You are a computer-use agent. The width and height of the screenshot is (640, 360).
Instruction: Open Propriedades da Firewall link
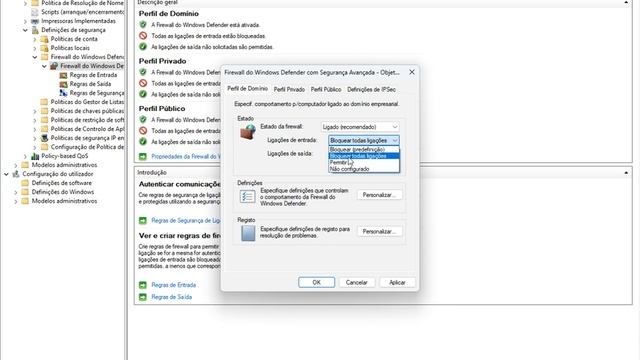[x=186, y=156]
